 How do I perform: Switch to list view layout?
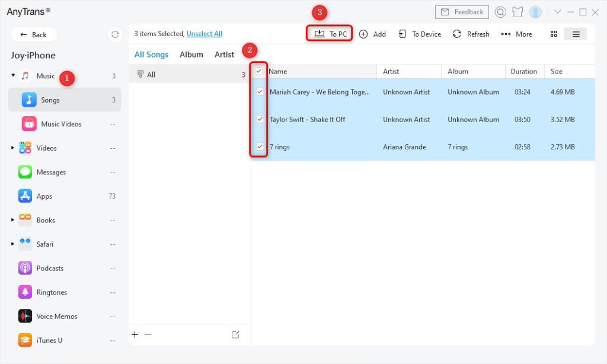coord(576,34)
